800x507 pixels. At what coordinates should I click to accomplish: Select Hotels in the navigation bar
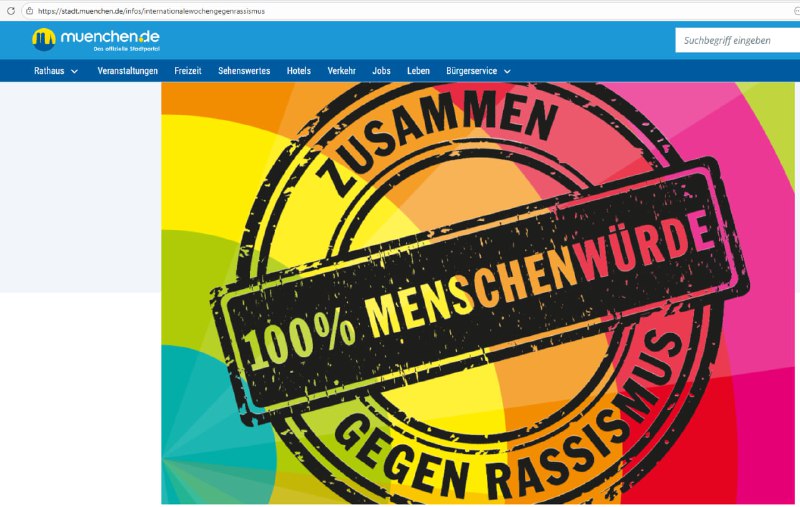click(298, 71)
